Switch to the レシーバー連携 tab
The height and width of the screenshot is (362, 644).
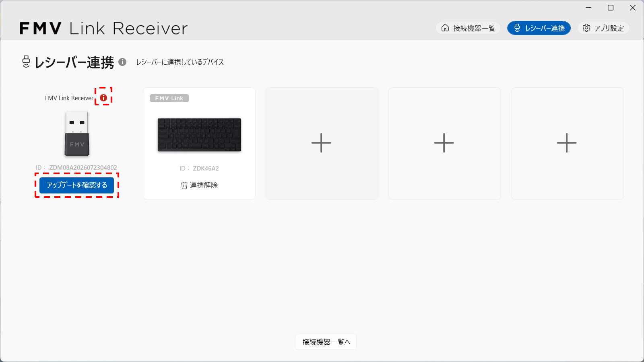pos(539,28)
